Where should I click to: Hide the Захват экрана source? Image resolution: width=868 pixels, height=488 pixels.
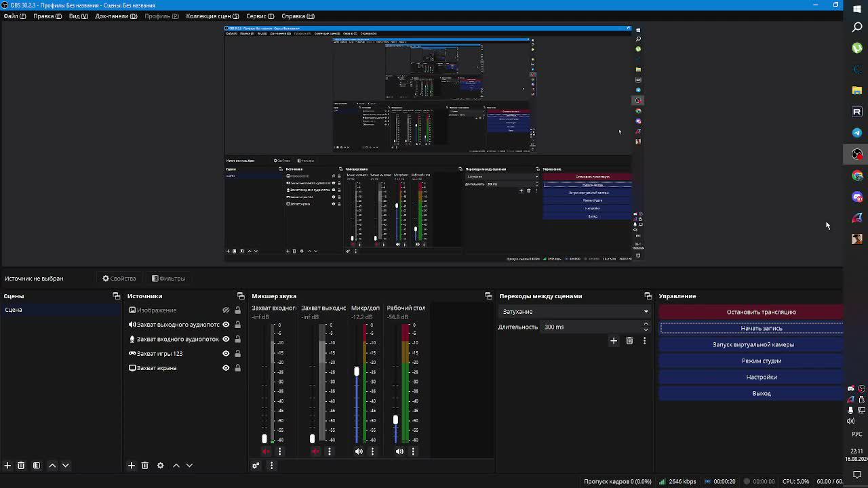(226, 368)
